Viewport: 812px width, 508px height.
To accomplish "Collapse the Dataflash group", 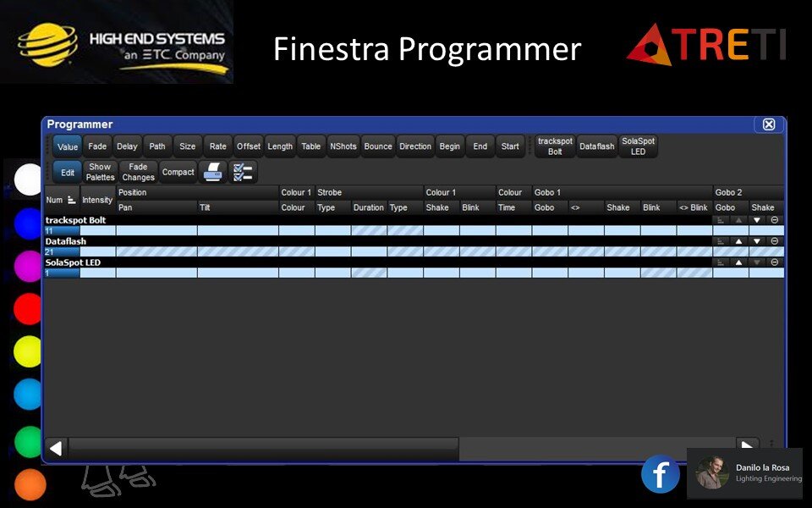I will (774, 241).
